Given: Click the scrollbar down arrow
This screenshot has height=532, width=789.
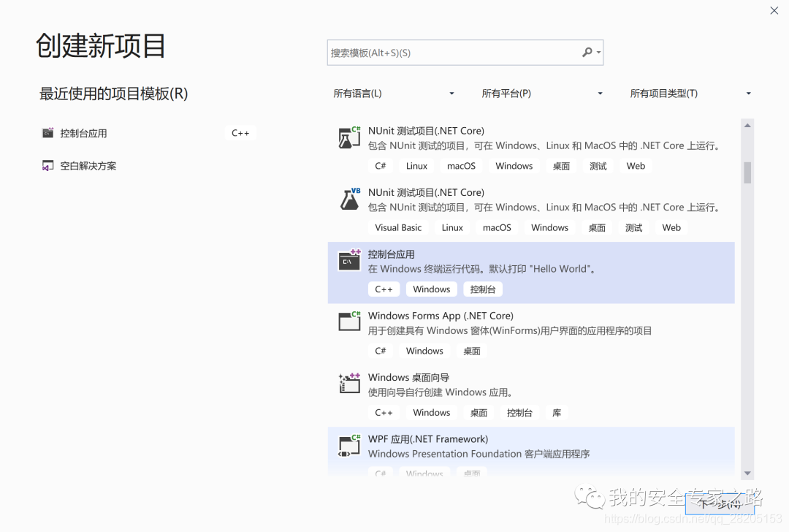Looking at the screenshot, I should [x=748, y=473].
